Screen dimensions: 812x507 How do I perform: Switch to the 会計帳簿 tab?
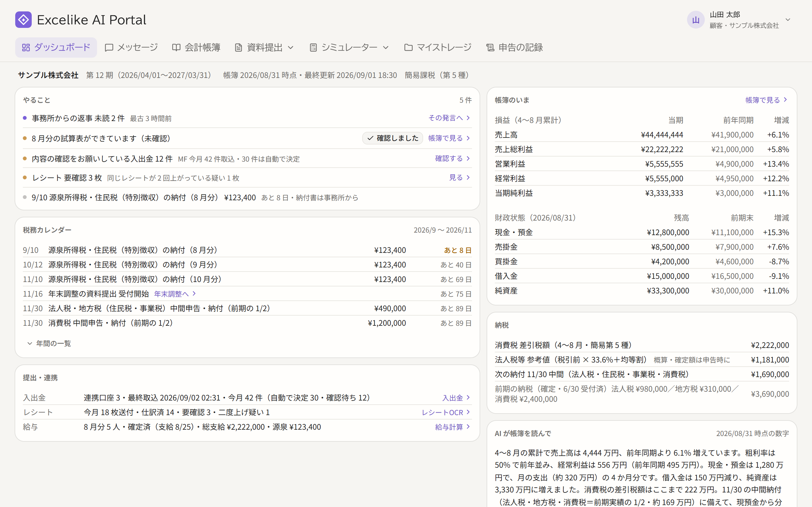[196, 48]
